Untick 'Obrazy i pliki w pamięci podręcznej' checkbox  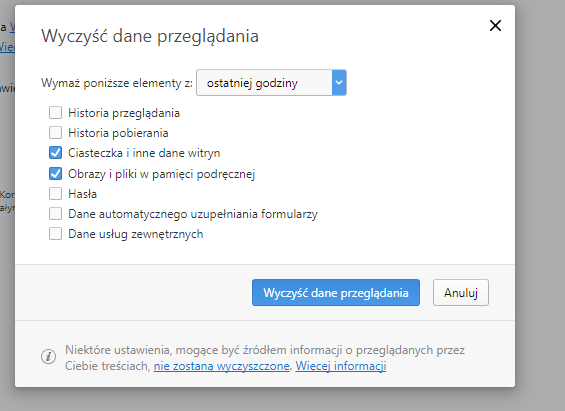coord(55,174)
